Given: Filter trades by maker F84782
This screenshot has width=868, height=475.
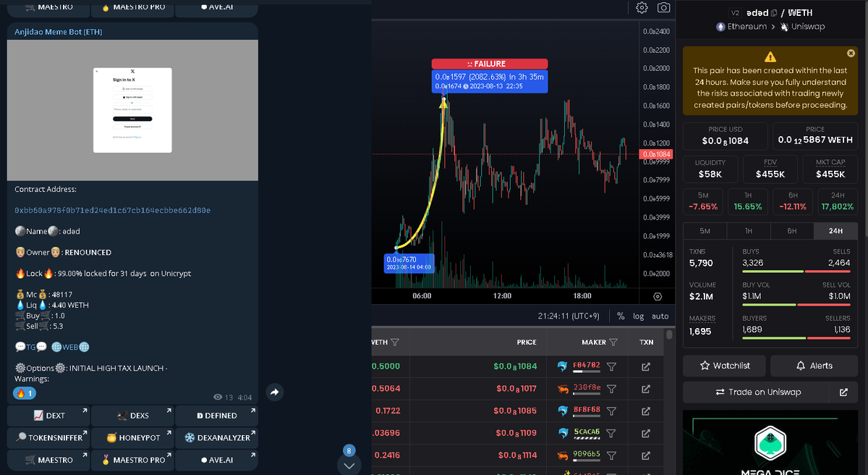Looking at the screenshot, I should point(611,366).
